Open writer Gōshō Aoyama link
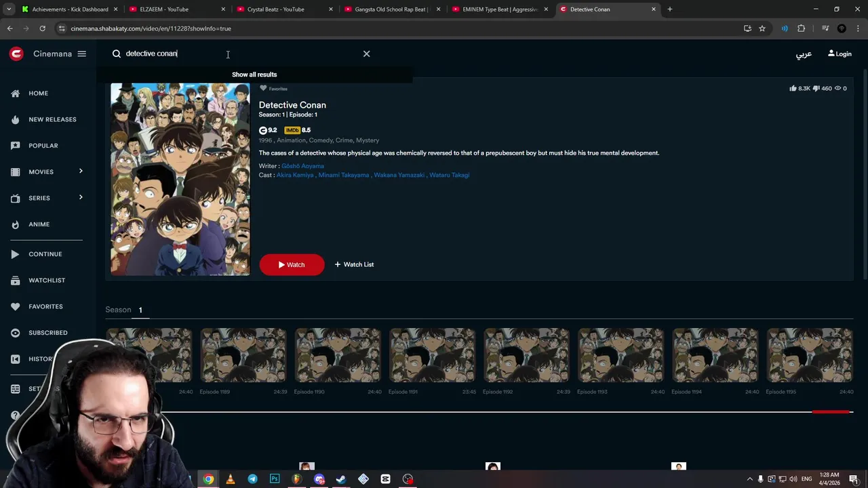The image size is (868, 488). pyautogui.click(x=302, y=166)
